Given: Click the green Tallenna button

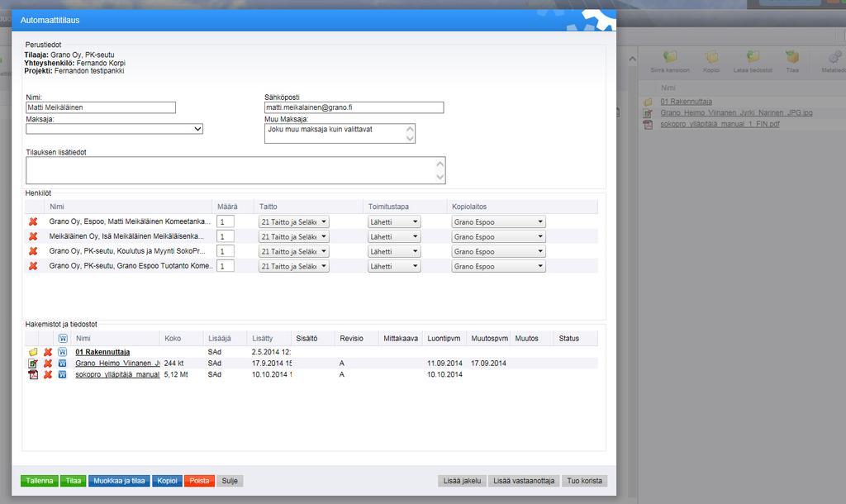Looking at the screenshot, I should (x=40, y=481).
